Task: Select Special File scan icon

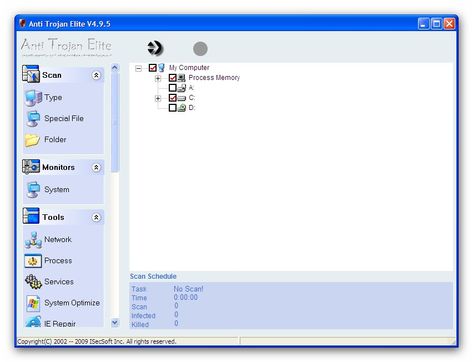Action: pos(33,119)
